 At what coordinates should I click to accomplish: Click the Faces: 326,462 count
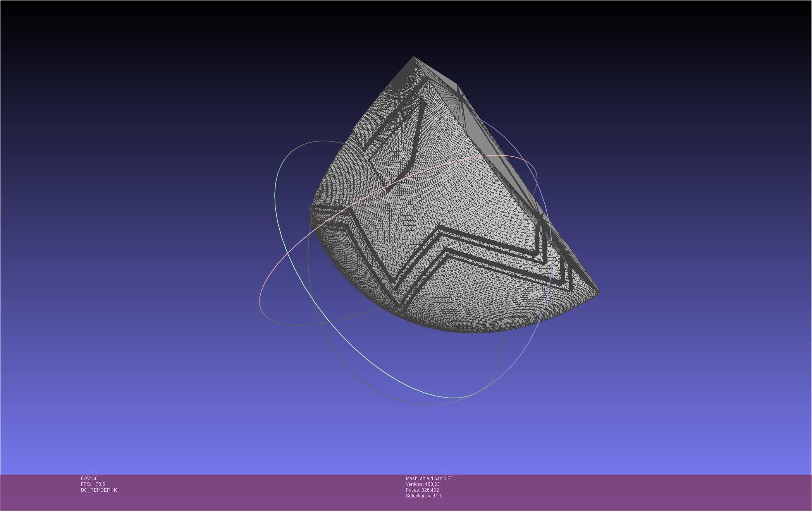click(422, 490)
